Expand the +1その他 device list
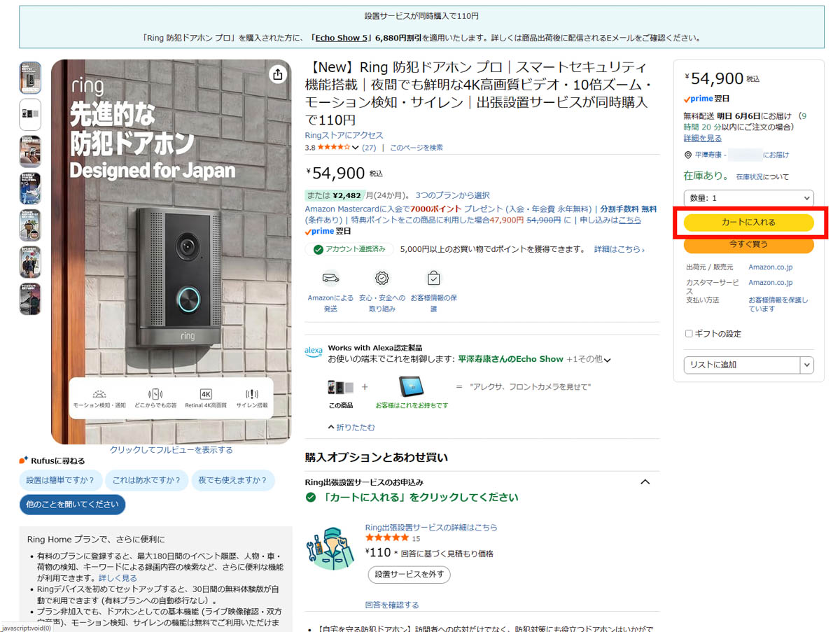 [x=589, y=359]
